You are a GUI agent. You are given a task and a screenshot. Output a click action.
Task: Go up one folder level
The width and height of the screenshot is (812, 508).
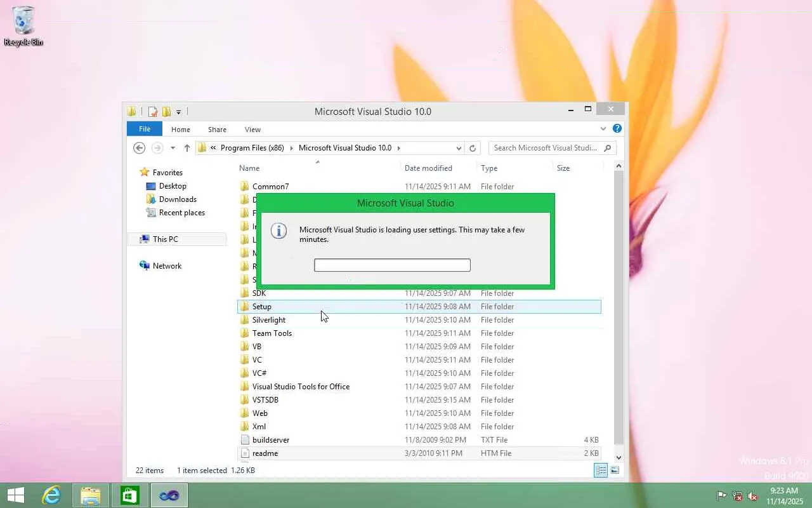pos(187,148)
